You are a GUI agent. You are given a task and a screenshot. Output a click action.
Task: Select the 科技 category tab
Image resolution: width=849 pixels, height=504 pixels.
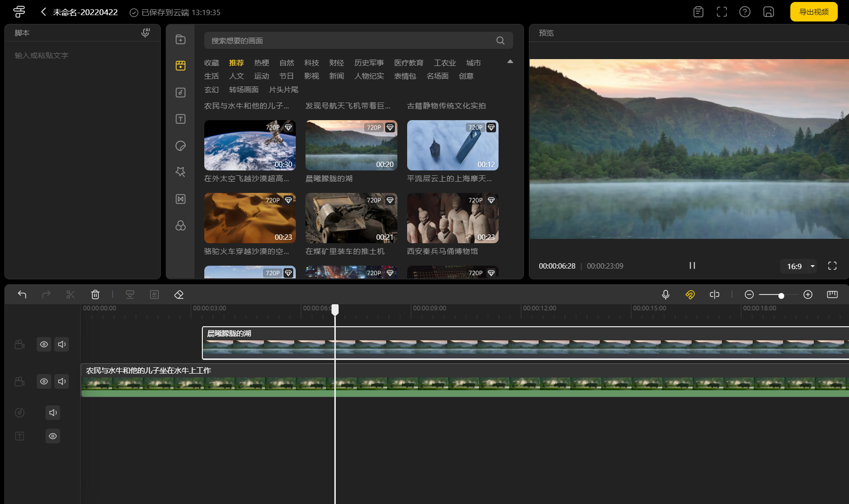[x=311, y=63]
